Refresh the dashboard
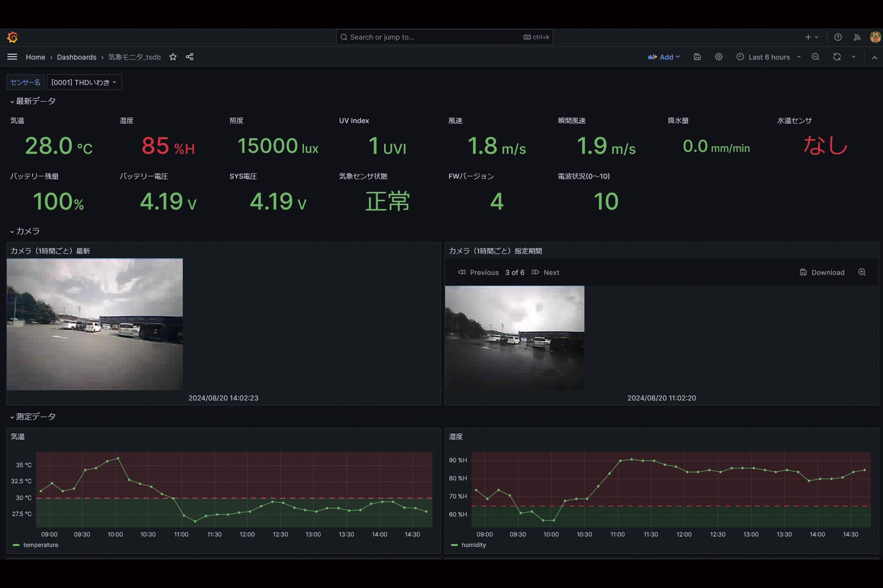The width and height of the screenshot is (883, 588). (837, 57)
